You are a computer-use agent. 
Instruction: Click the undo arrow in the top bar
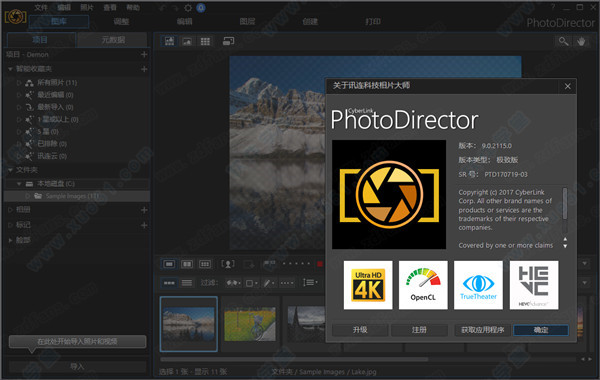coord(163,8)
